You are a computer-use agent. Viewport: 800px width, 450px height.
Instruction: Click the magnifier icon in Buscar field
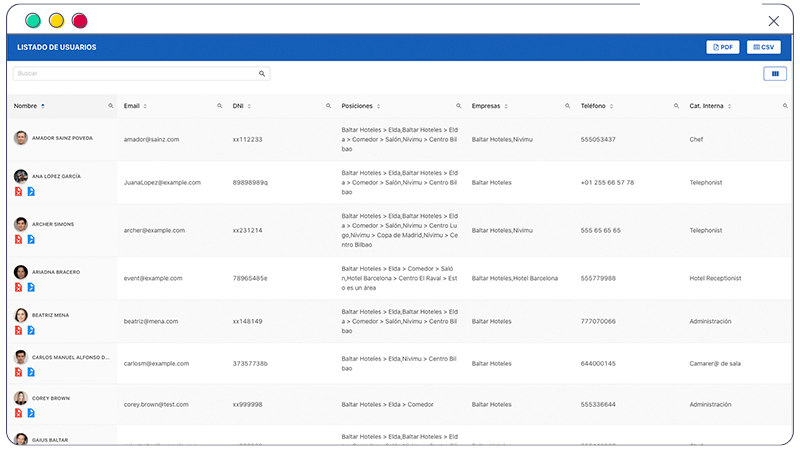click(262, 73)
